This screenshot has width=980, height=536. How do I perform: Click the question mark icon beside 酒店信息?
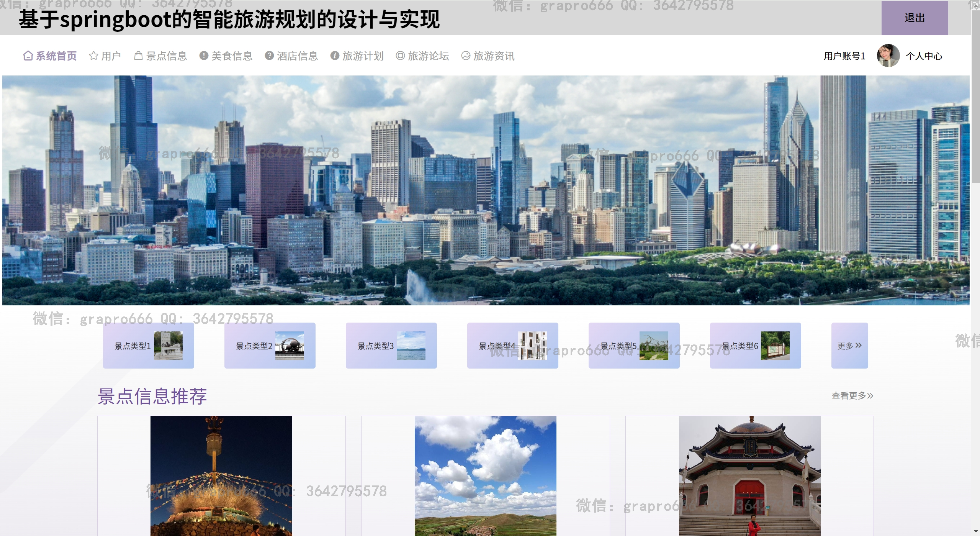[x=269, y=56]
